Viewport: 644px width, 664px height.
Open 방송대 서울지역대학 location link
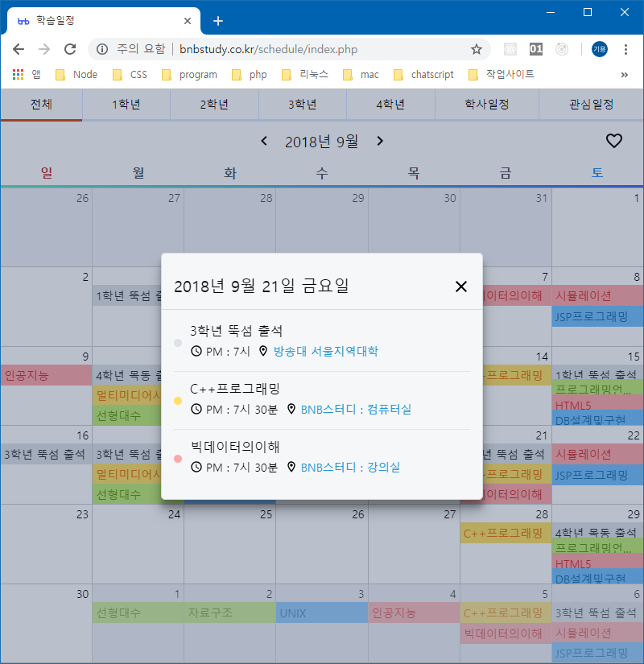tap(325, 351)
